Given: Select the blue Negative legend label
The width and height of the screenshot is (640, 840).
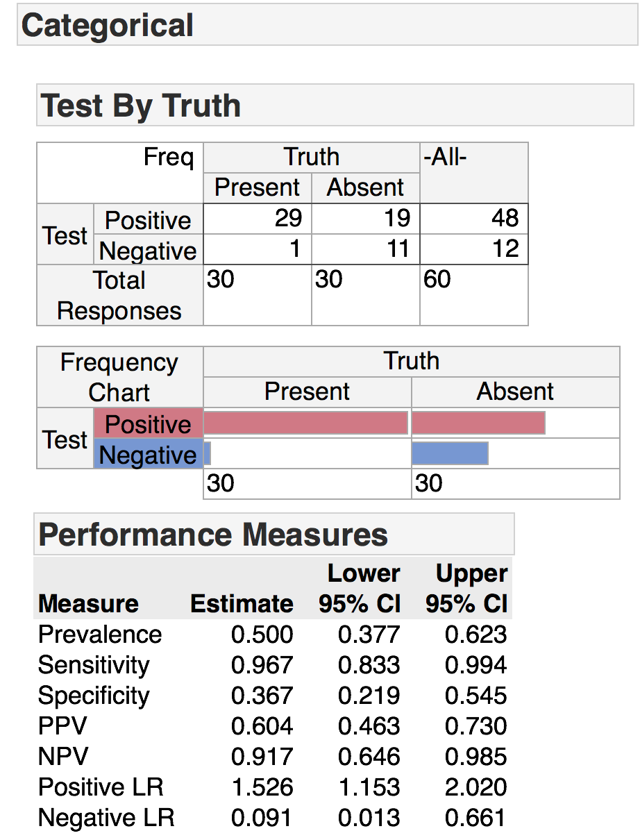Looking at the screenshot, I should tap(148, 455).
